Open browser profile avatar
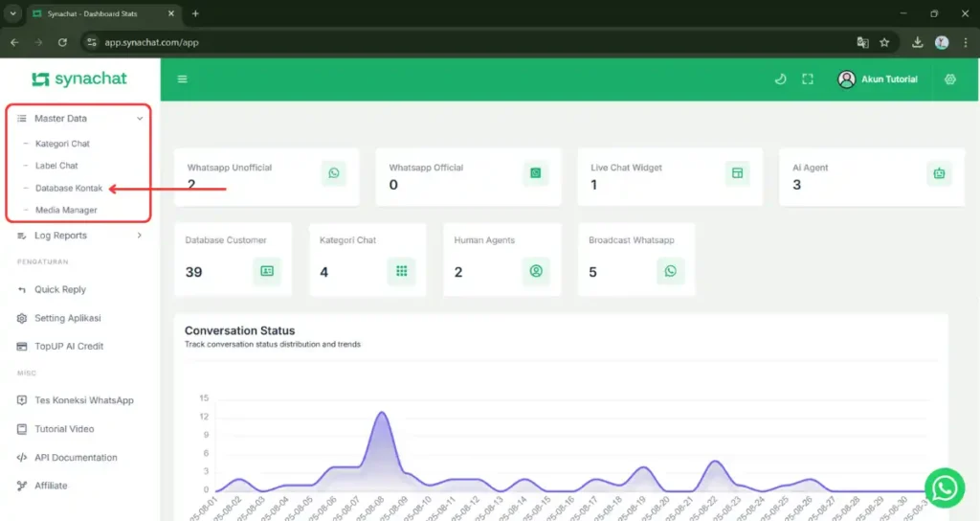Image resolution: width=980 pixels, height=521 pixels. (x=942, y=42)
